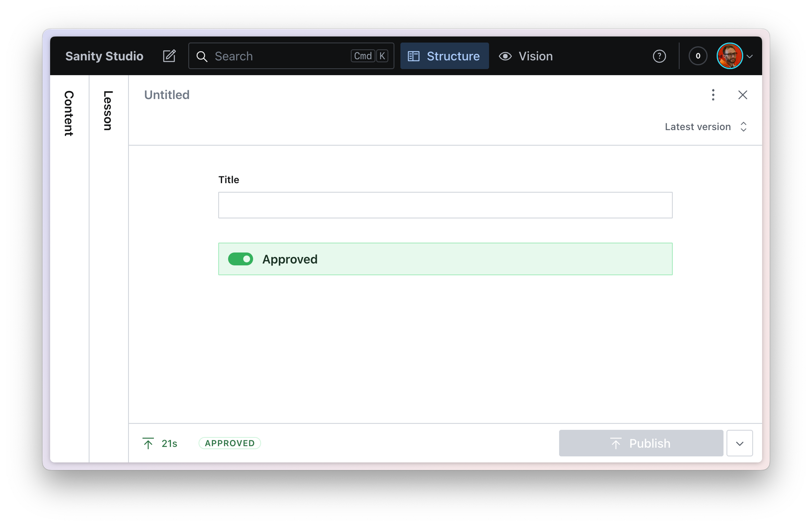Viewport: 812px width, 526px height.
Task: Expand the Latest version selector
Action: point(706,127)
